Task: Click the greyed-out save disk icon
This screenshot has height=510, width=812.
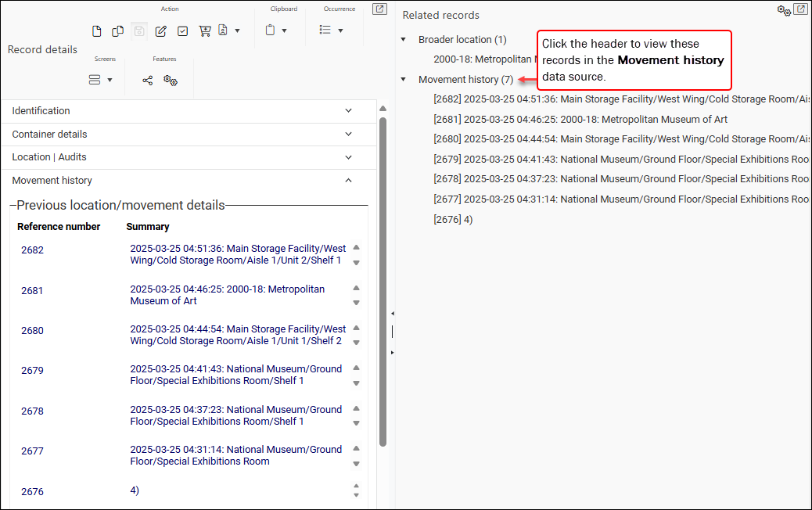Action: pyautogui.click(x=139, y=31)
